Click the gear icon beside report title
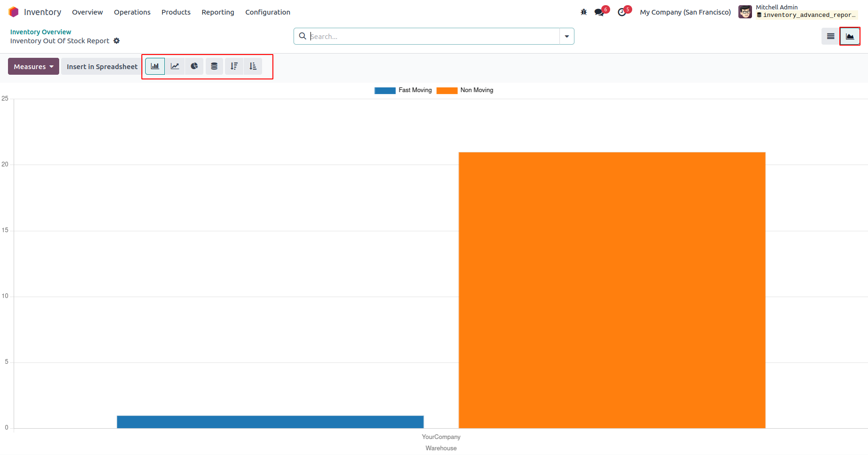868x455 pixels. click(x=116, y=41)
